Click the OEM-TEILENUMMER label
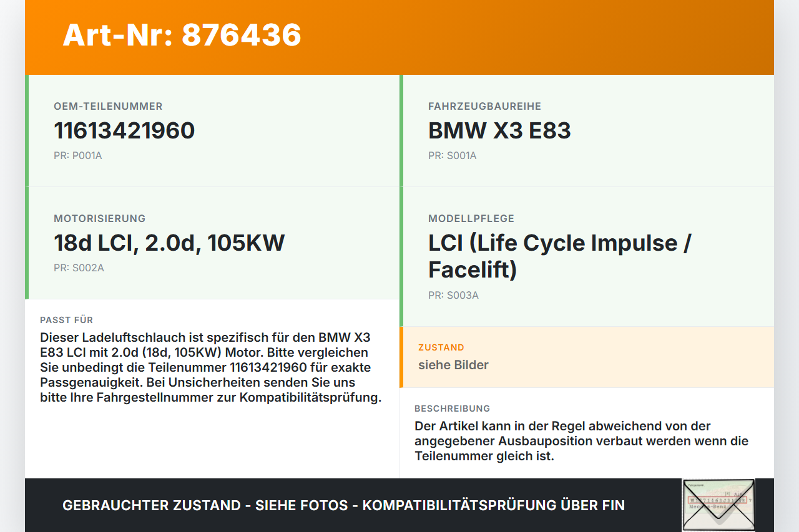Screen dimensions: 799x532 tap(108, 107)
